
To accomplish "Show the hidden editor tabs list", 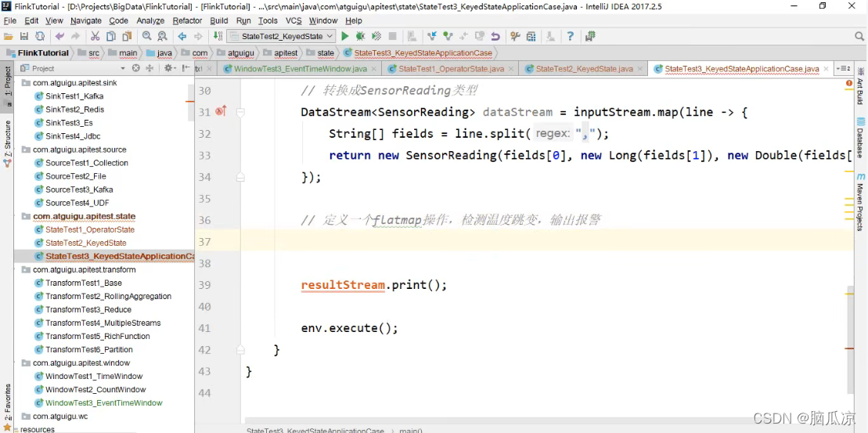I will click(845, 68).
